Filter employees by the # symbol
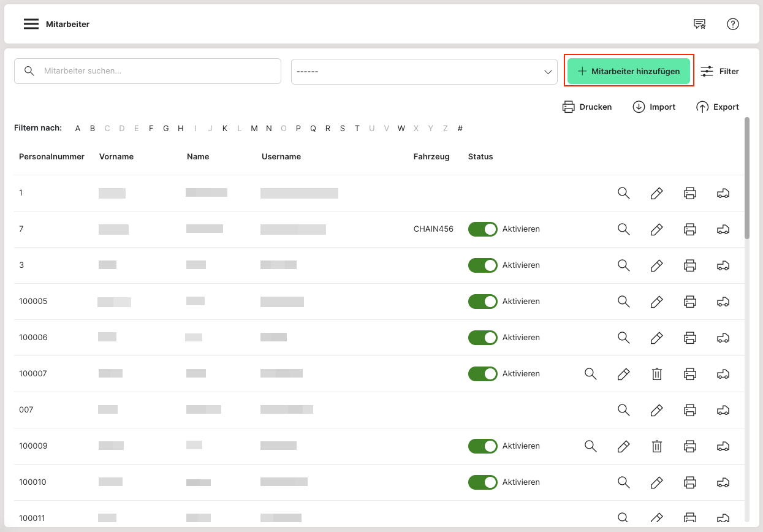 click(x=460, y=129)
